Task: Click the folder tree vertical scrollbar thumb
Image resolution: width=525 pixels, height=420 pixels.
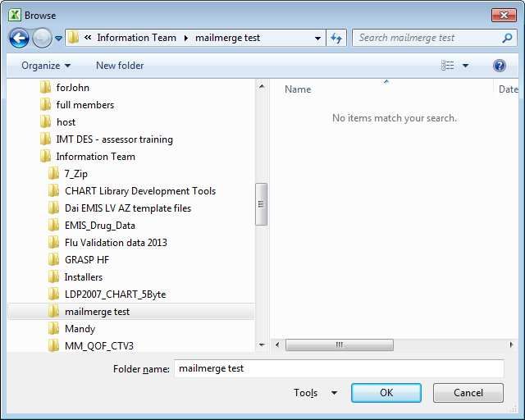Action: [261, 204]
